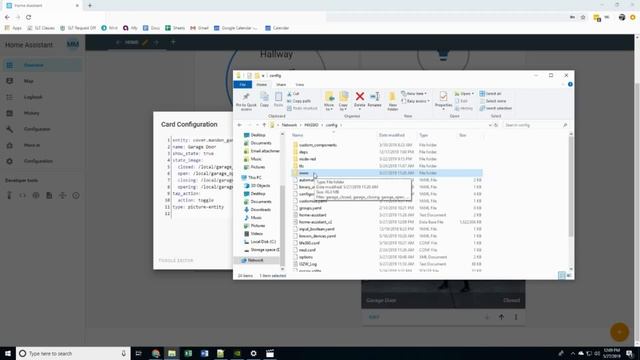This screenshot has height=360, width=640.
Task: Click the Up one level arrow in Explorer
Action: tap(264, 125)
